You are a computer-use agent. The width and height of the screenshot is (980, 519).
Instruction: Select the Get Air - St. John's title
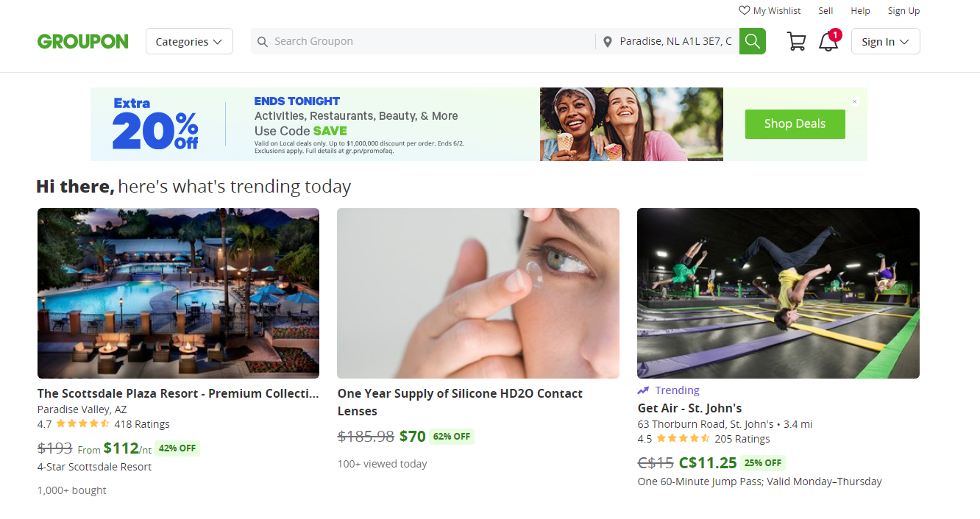point(689,408)
